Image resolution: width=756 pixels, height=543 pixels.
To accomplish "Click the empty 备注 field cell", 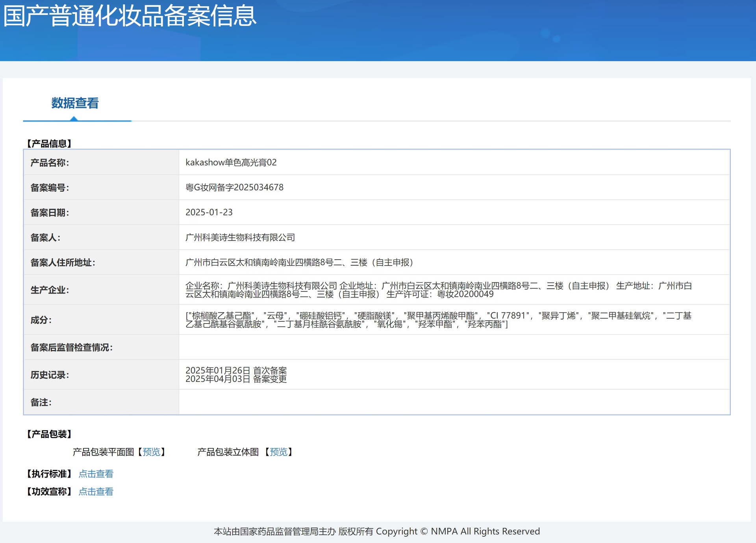I will pos(454,402).
